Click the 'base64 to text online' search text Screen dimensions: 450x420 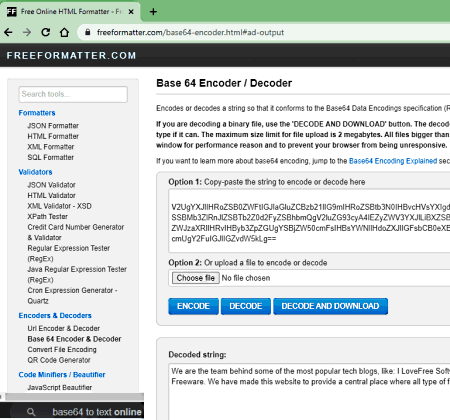[97, 412]
